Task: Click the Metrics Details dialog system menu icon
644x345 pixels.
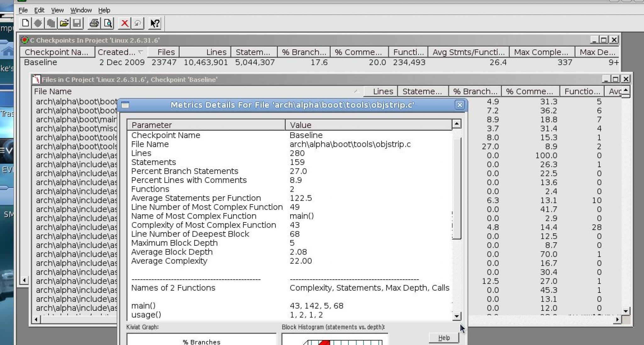Action: click(x=125, y=105)
